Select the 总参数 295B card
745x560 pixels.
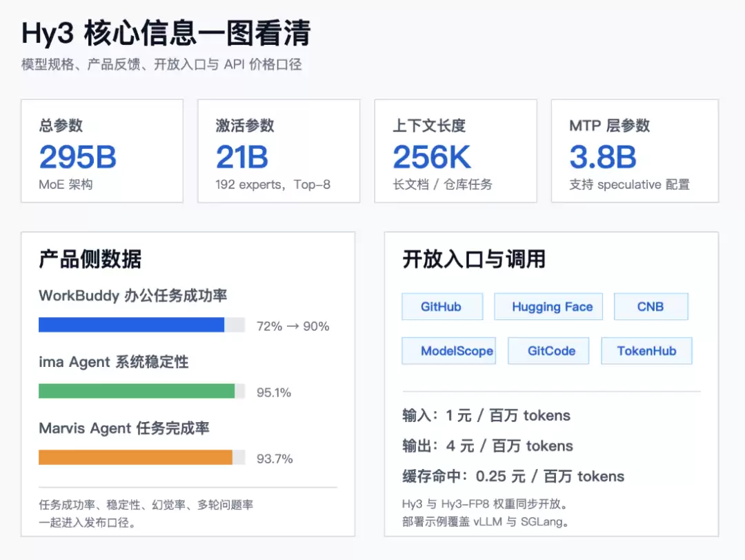(102, 151)
